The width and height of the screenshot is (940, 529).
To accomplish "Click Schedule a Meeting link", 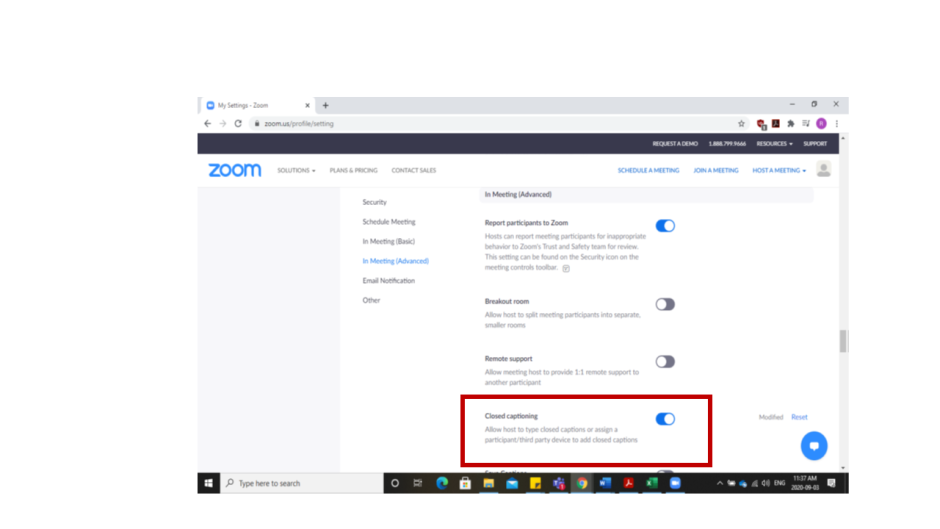I will [649, 170].
